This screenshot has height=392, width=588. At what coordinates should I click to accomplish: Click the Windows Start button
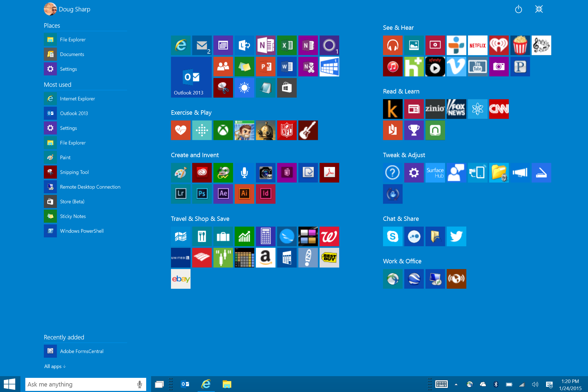tap(10, 384)
